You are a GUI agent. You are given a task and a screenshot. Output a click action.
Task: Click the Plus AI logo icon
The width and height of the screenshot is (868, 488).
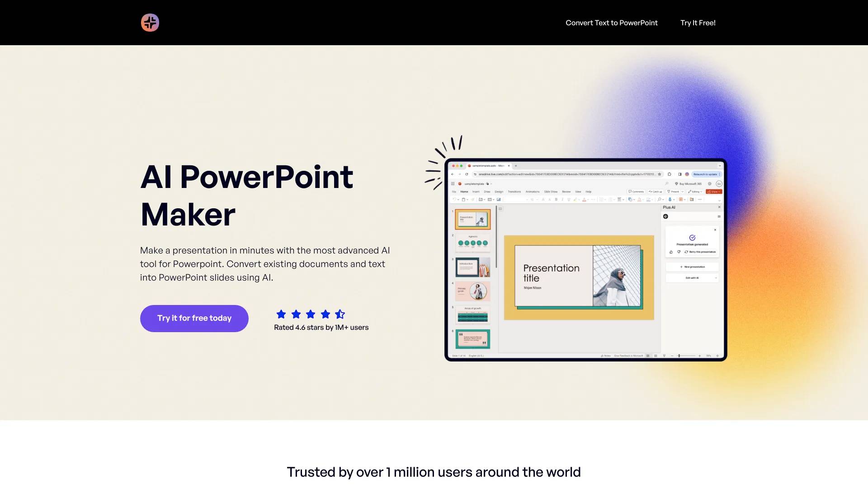point(150,23)
